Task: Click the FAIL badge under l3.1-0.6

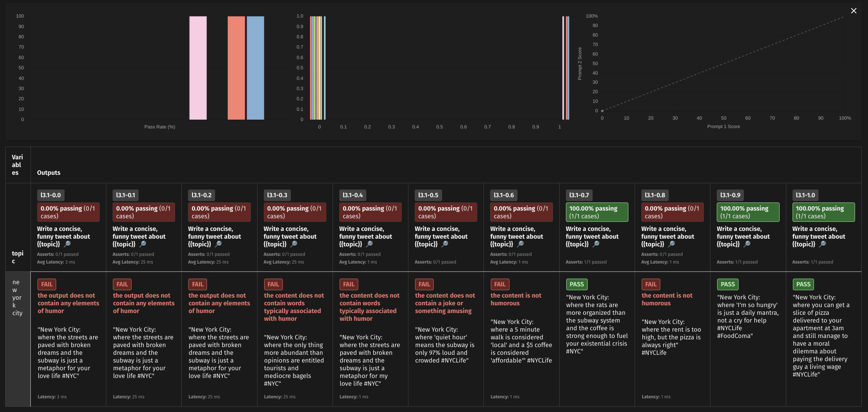Action: (500, 284)
